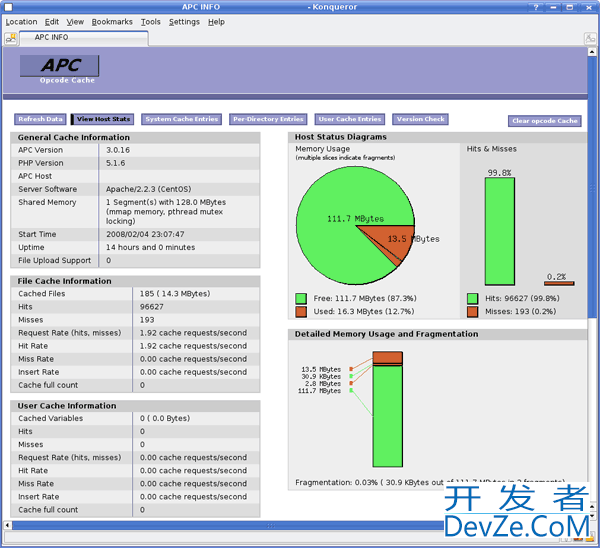Click the close-tab icon at right of tab bar

pyautogui.click(x=590, y=38)
